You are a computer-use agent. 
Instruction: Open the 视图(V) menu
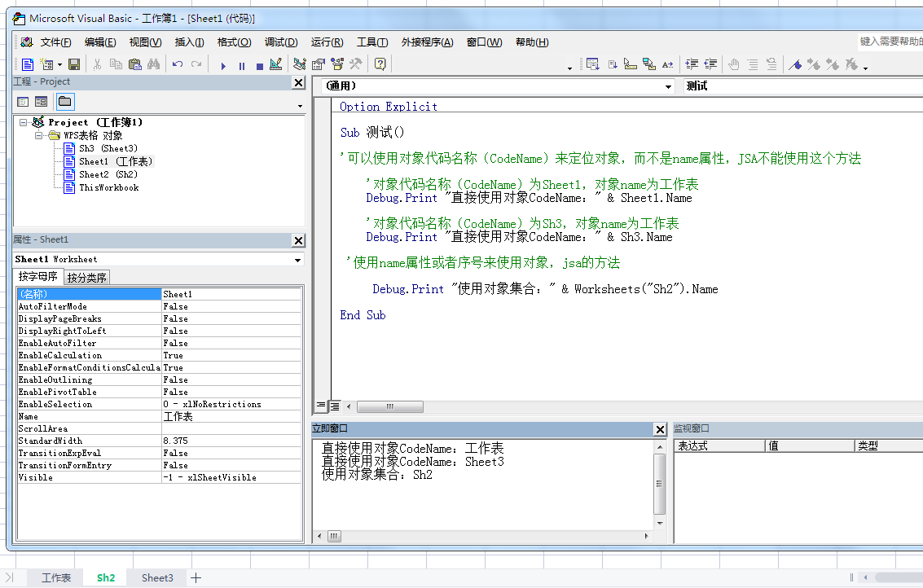(x=145, y=42)
